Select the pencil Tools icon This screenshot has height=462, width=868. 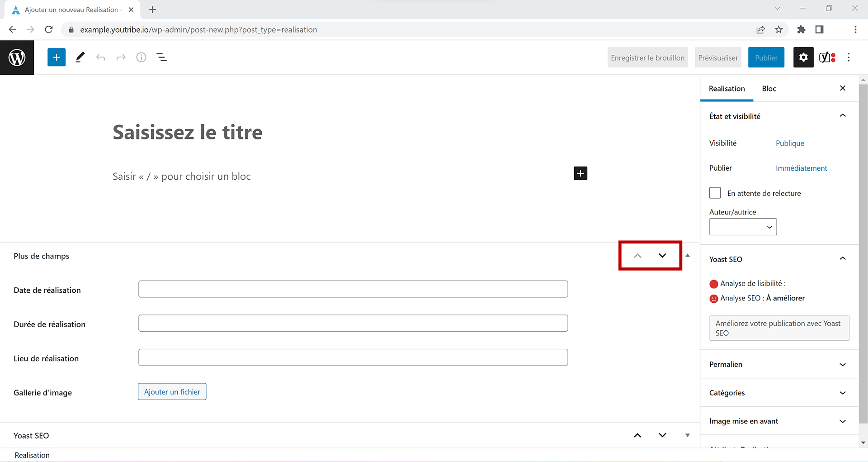[x=80, y=57]
